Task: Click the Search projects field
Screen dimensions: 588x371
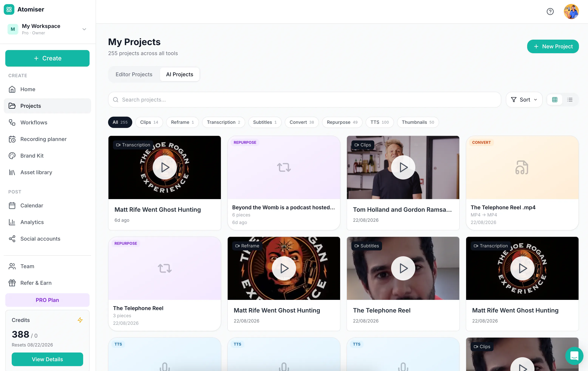Action: coord(305,99)
